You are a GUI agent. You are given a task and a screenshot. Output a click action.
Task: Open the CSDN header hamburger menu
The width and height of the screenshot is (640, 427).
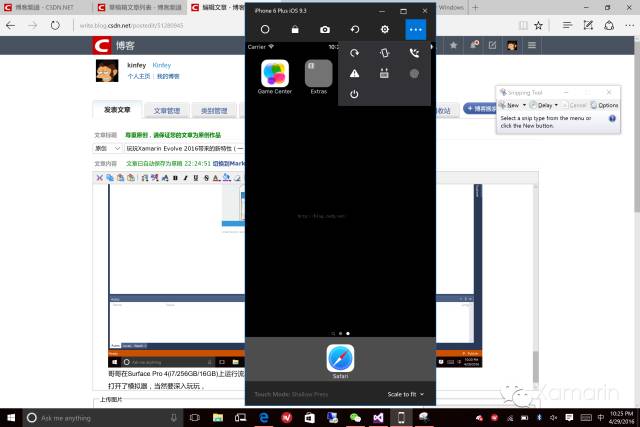click(x=531, y=45)
